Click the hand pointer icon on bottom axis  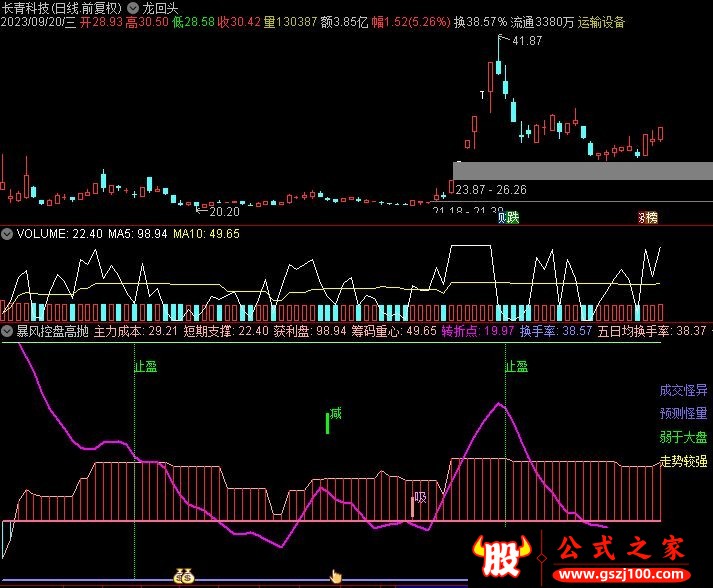pyautogui.click(x=336, y=576)
